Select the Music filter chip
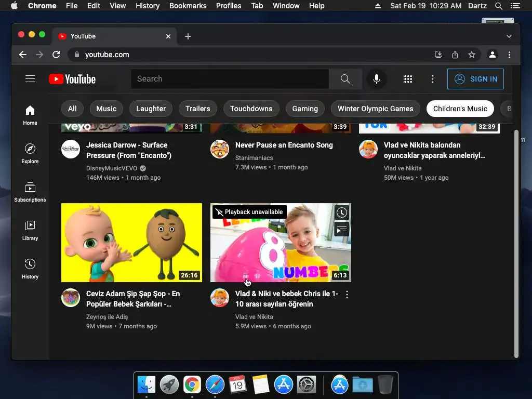This screenshot has height=399, width=532. [x=106, y=109]
